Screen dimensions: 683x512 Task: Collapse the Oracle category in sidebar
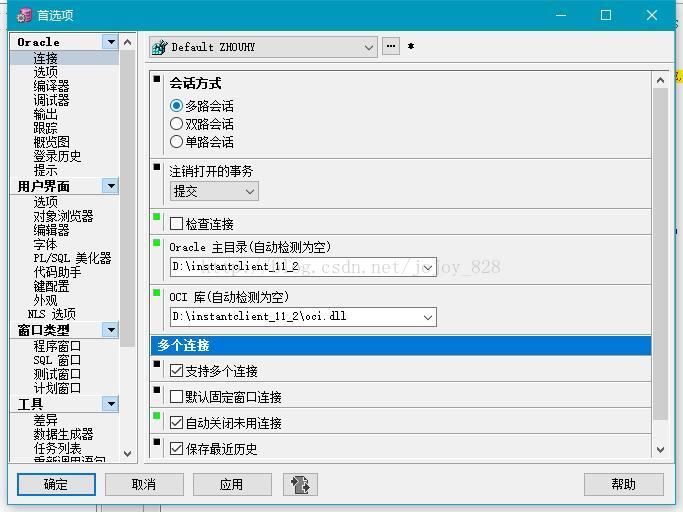point(111,42)
